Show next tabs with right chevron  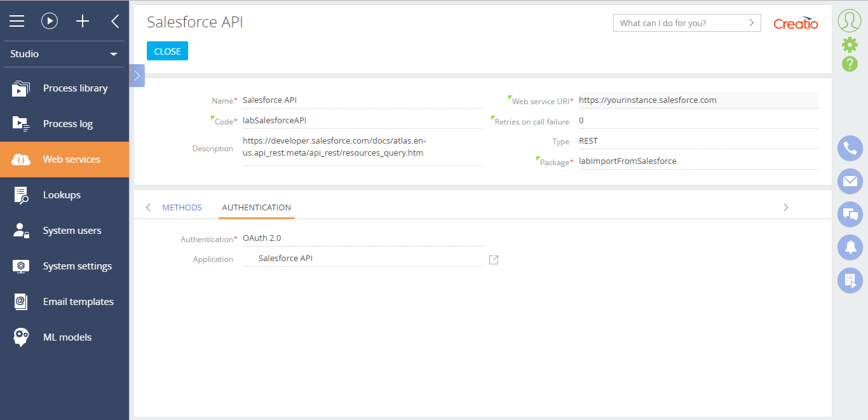[786, 208]
